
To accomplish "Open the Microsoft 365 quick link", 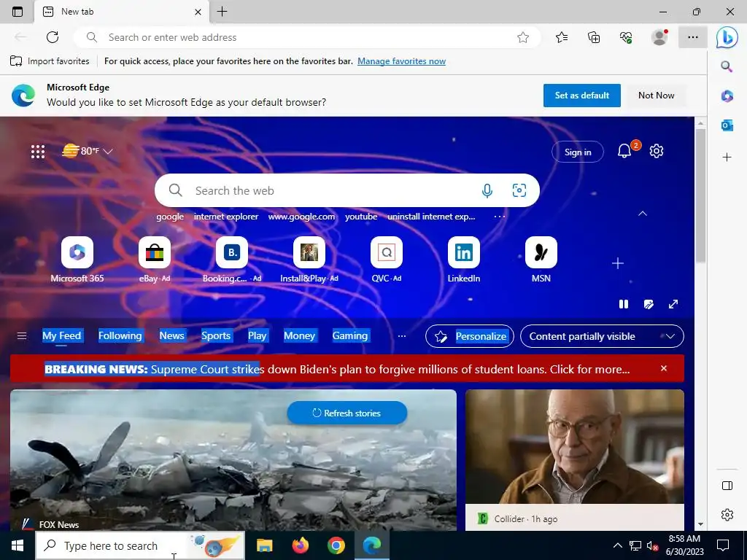I will (77, 260).
